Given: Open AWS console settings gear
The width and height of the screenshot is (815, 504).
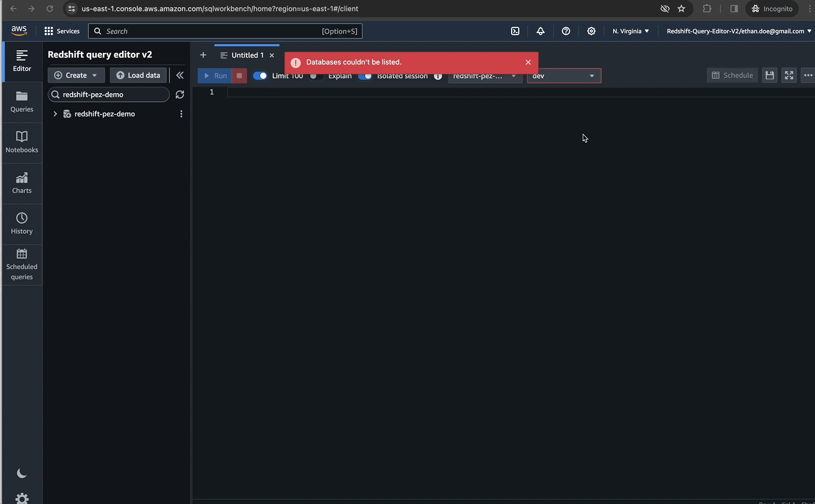Looking at the screenshot, I should [591, 31].
